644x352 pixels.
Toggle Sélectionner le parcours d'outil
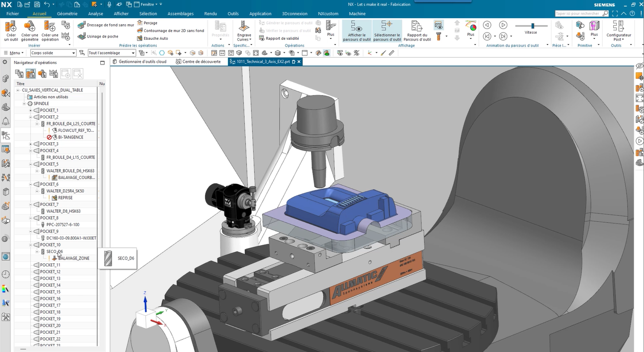pos(387,31)
